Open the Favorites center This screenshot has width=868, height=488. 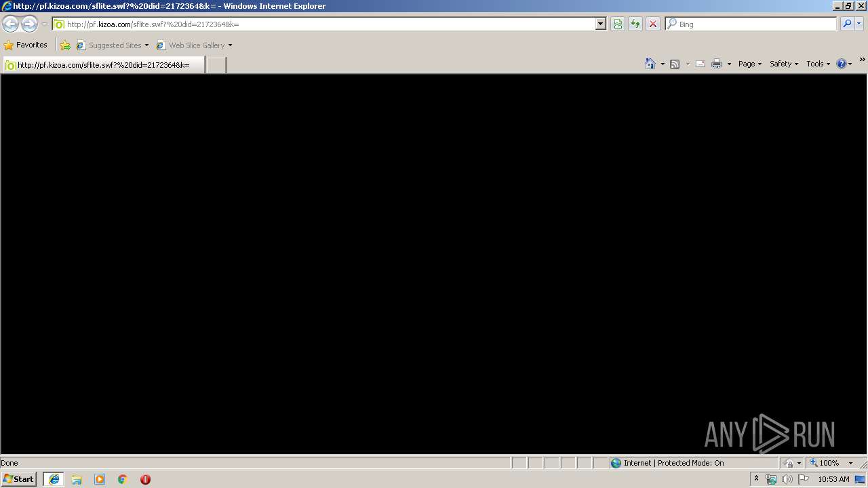pyautogui.click(x=26, y=45)
